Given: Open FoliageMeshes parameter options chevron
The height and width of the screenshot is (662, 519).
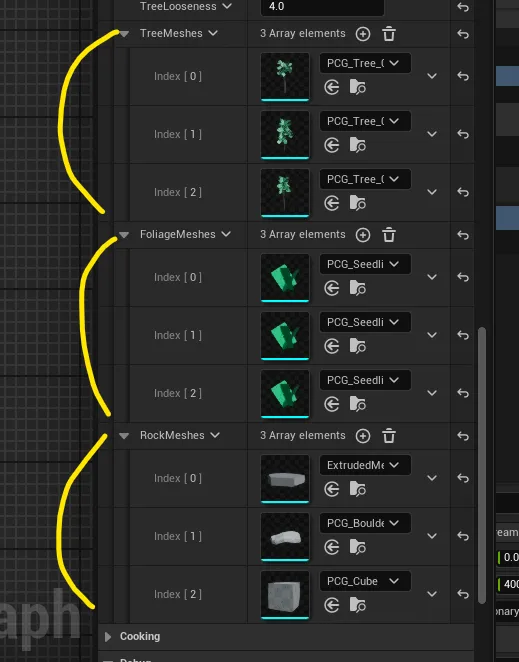Looking at the screenshot, I should click(x=226, y=234).
